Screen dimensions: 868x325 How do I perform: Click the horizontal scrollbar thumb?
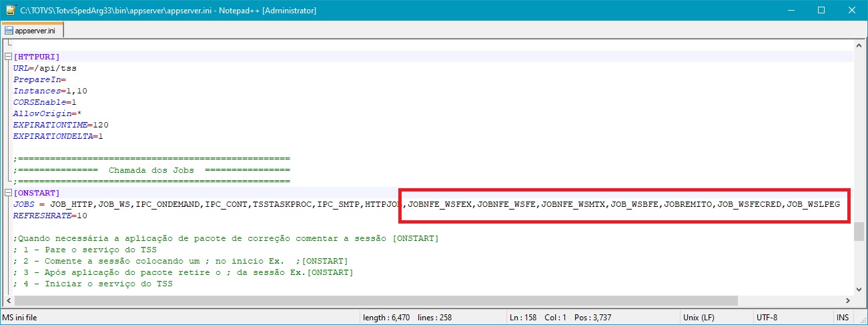tap(376, 300)
